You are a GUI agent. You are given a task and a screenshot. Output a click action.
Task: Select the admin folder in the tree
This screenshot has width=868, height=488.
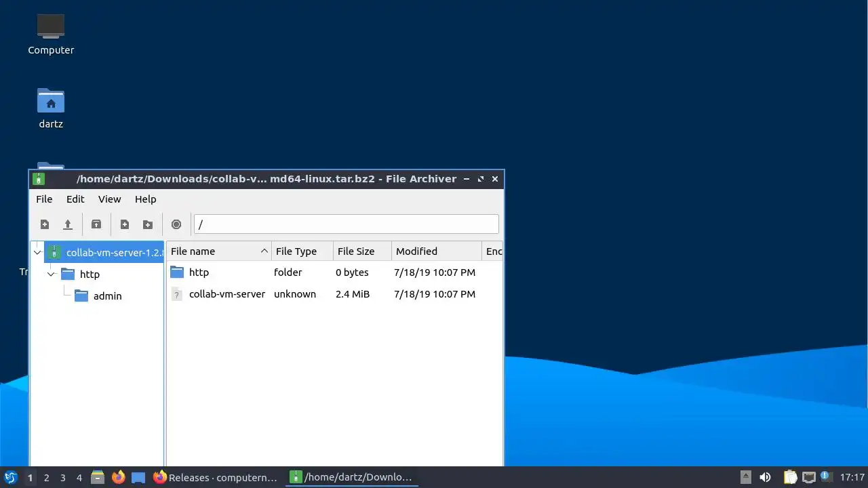click(98, 296)
